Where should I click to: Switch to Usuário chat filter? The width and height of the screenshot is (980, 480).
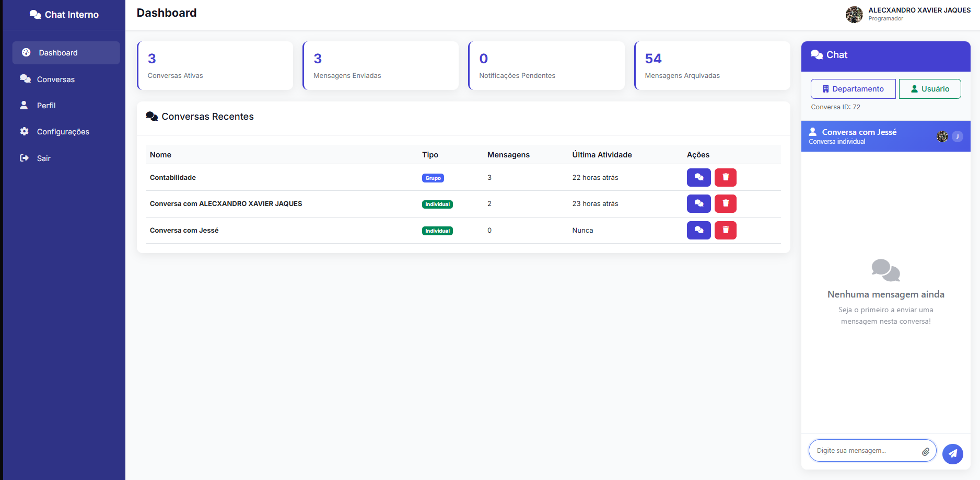point(929,89)
